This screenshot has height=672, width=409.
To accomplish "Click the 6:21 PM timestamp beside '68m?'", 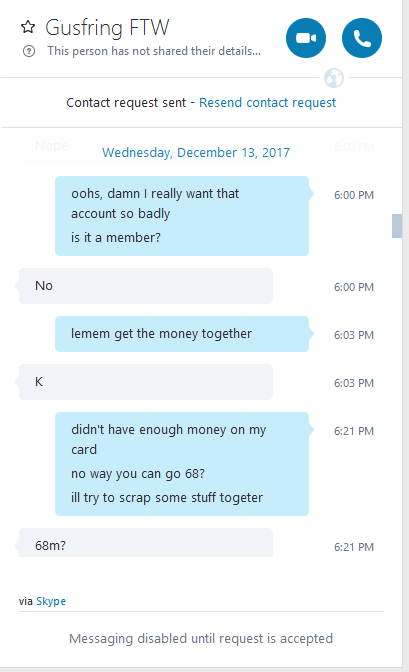I will (x=354, y=547).
